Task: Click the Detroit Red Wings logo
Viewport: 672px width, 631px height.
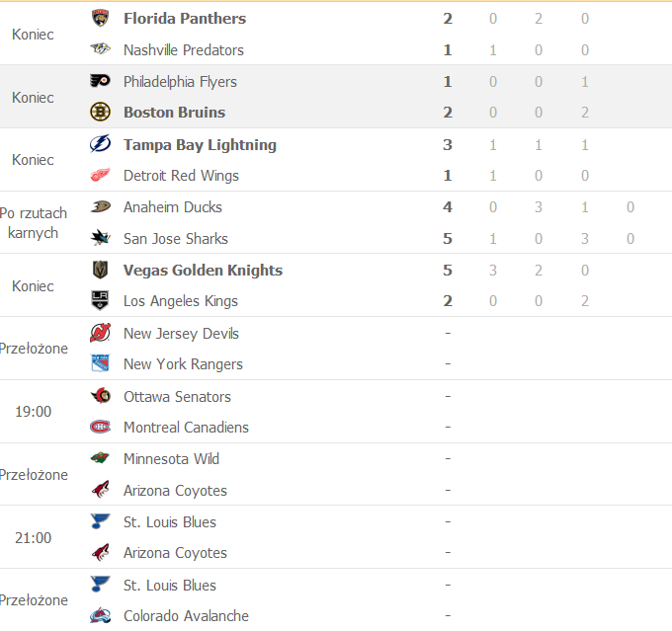Action: tap(100, 176)
